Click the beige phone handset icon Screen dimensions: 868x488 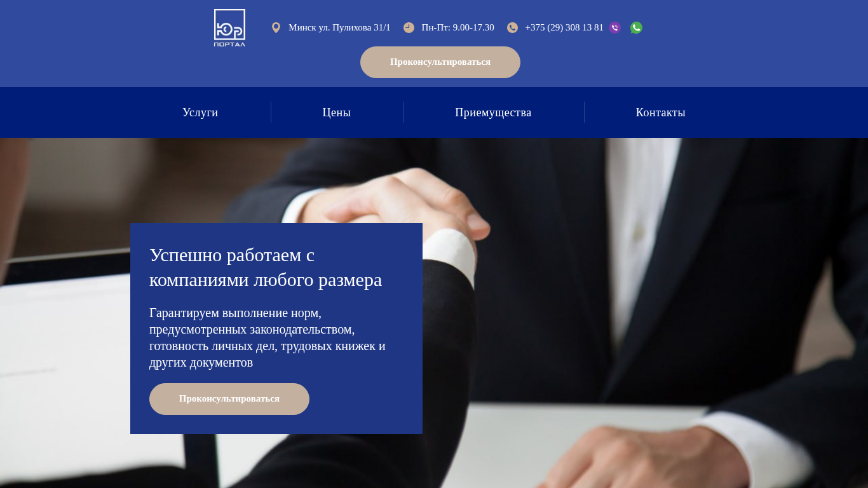click(512, 27)
